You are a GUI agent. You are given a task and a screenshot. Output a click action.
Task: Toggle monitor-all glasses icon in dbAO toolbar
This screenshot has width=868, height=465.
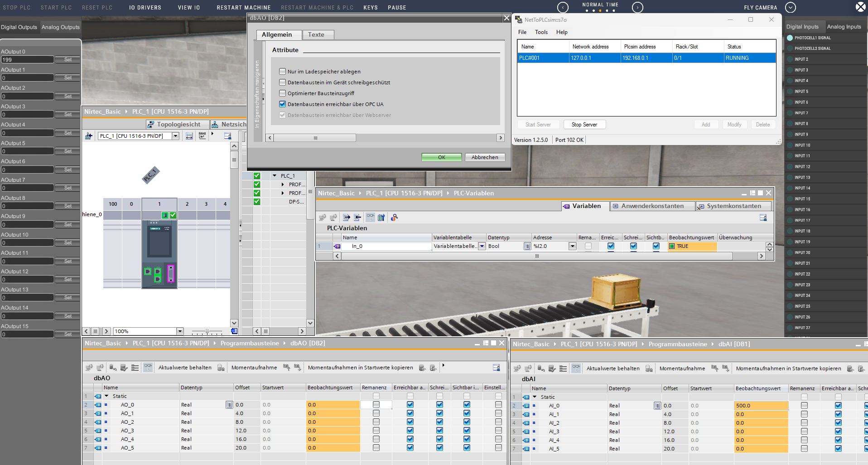pos(148,368)
